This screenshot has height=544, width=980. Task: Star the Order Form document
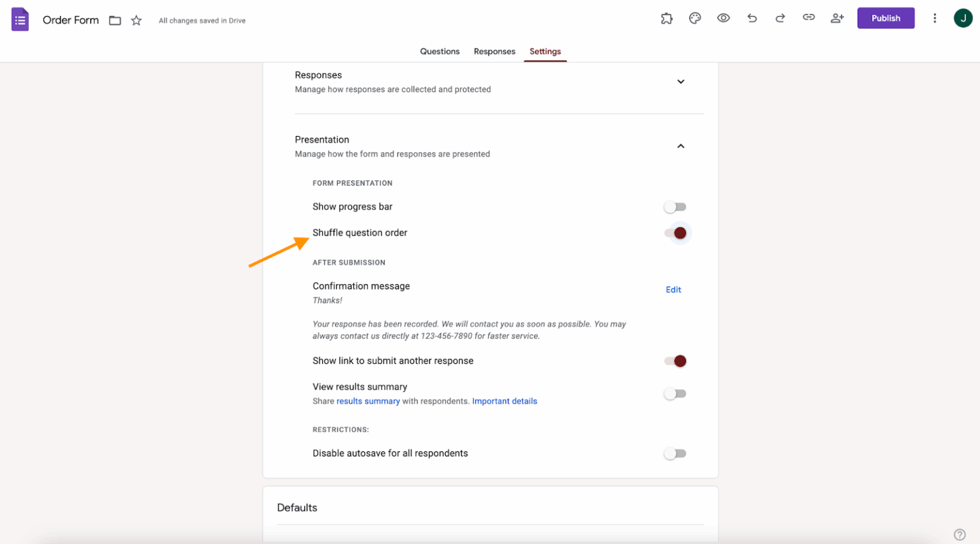point(136,20)
